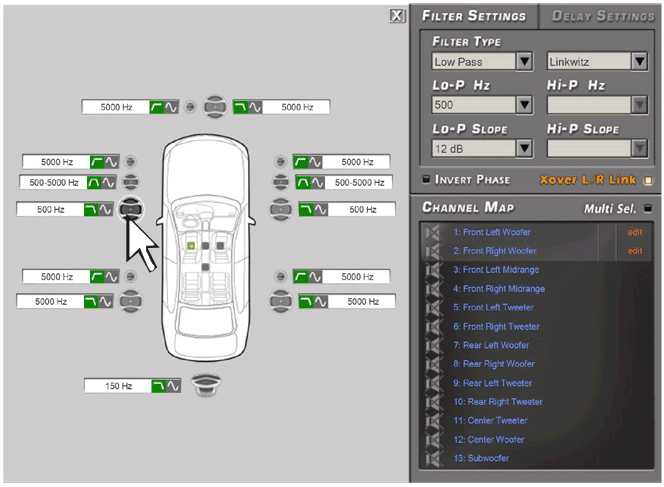664x487 pixels.
Task: Select the rear right woofer speaker icon
Action: pyautogui.click(x=281, y=301)
